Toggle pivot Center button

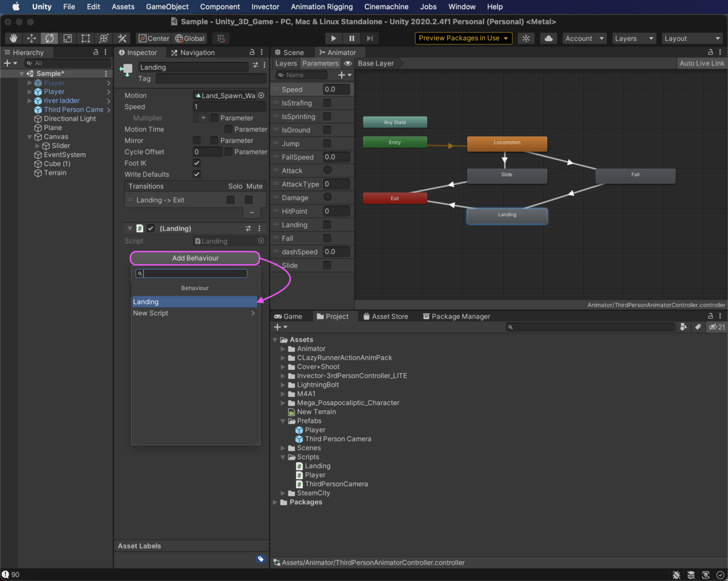coord(154,38)
